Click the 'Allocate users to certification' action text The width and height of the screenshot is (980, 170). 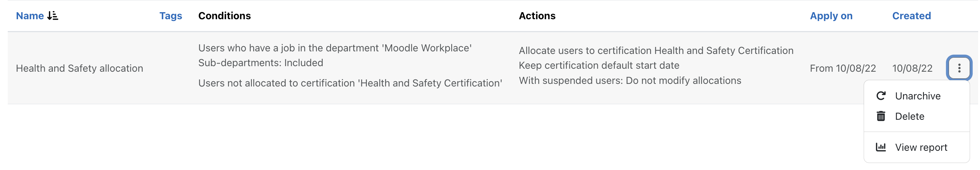click(x=656, y=51)
